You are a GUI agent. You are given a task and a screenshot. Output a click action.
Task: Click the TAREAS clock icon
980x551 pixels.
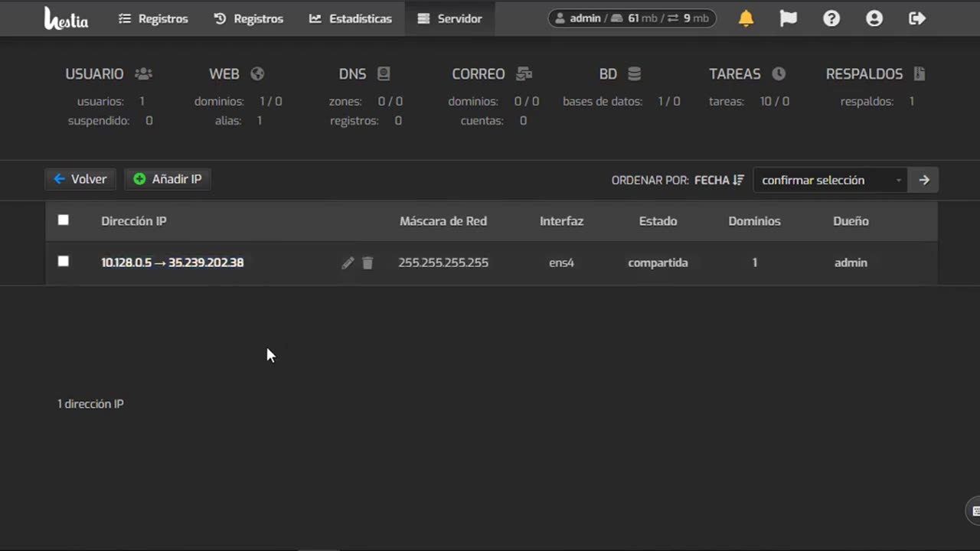coord(779,73)
